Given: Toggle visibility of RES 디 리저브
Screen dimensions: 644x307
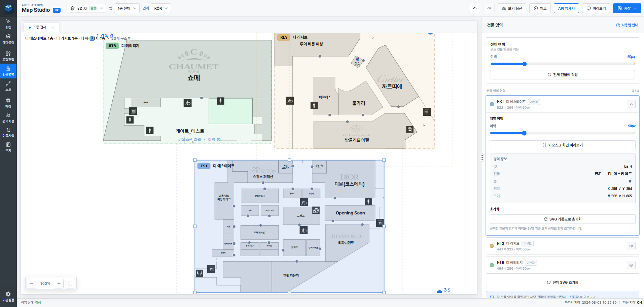Looking at the screenshot, I should pos(631,246).
